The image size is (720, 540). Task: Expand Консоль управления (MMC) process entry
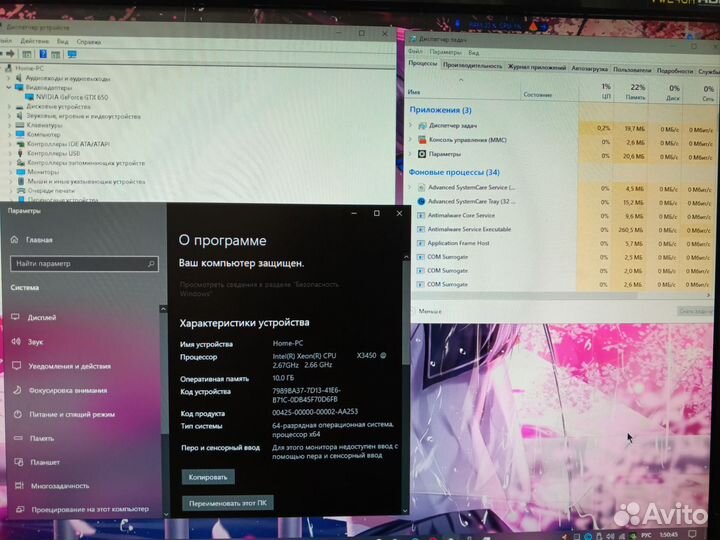411,141
